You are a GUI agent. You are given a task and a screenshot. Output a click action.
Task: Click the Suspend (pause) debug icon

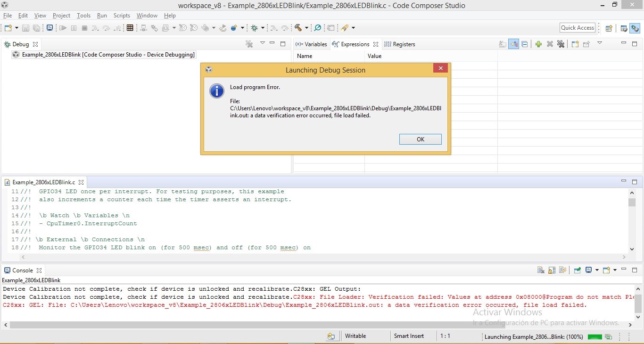[x=74, y=28]
